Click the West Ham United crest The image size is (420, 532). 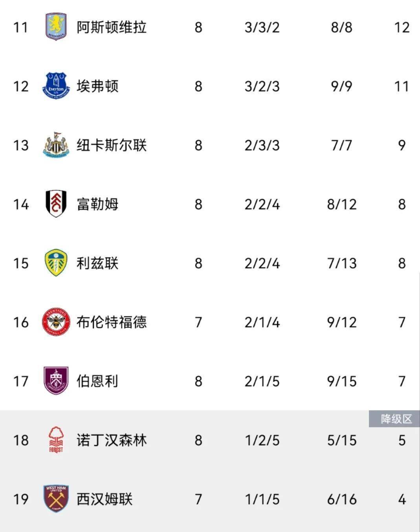point(56,499)
